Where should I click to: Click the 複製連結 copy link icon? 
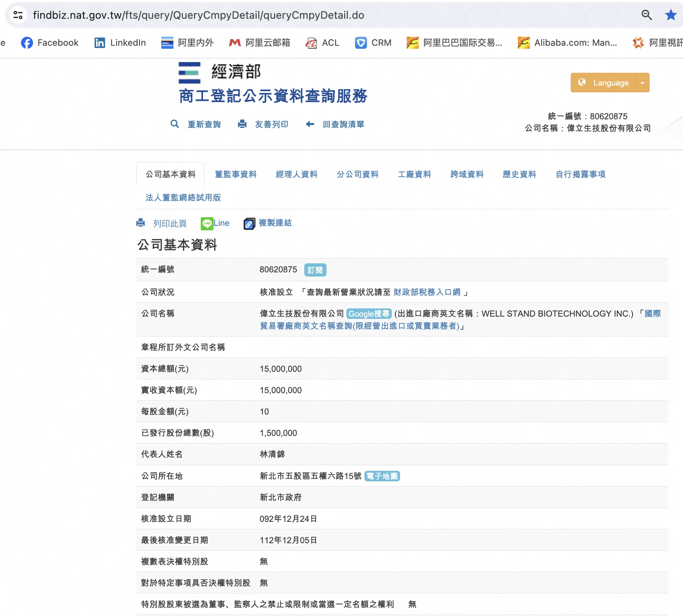249,224
